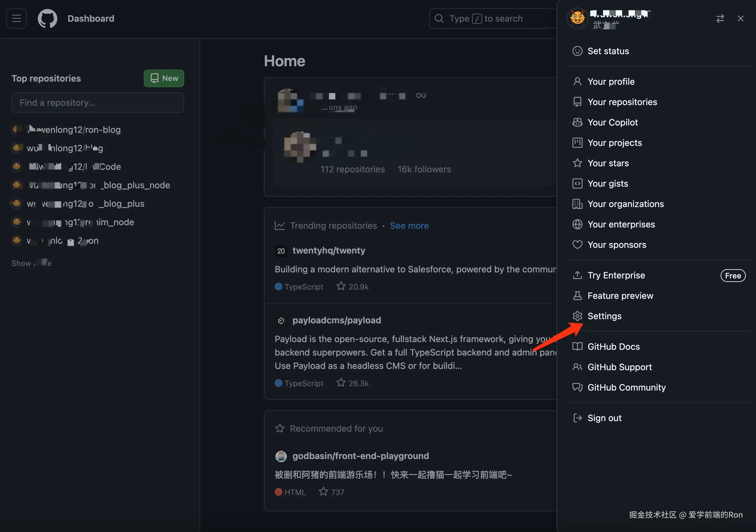The height and width of the screenshot is (532, 756).
Task: Open Your Copilot from menu
Action: [x=613, y=122]
